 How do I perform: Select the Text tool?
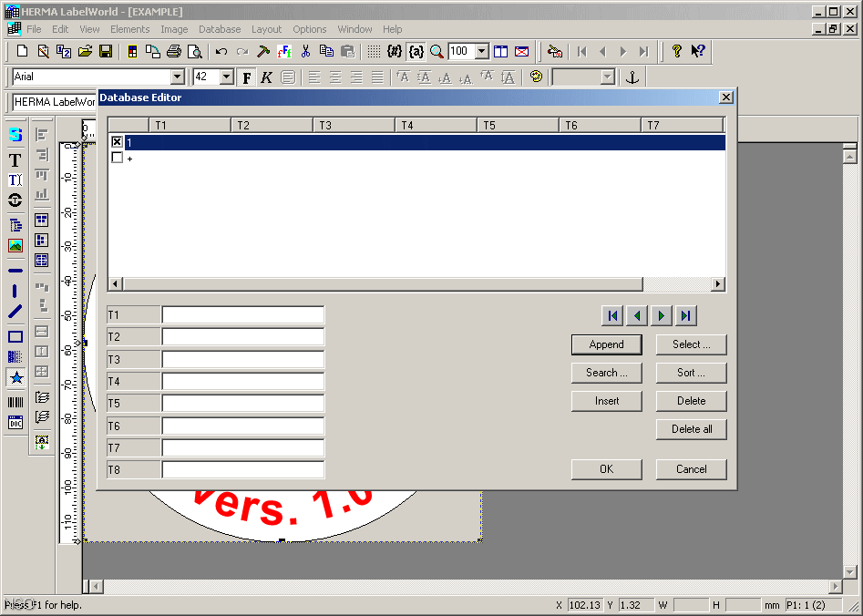(x=15, y=159)
